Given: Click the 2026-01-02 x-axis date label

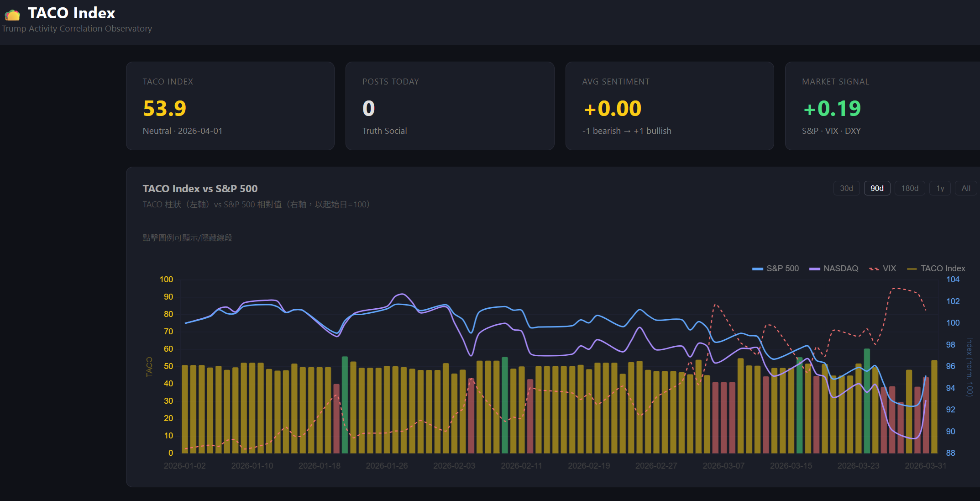Looking at the screenshot, I should click(184, 466).
